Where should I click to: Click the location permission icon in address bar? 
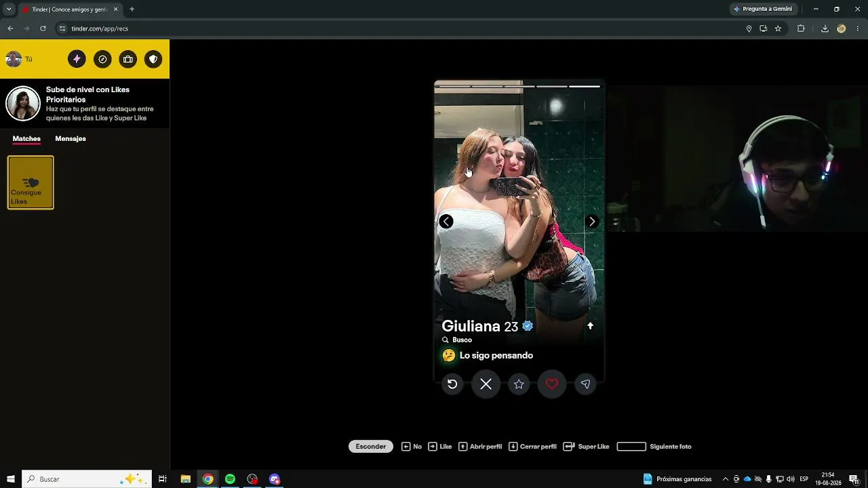pyautogui.click(x=749, y=28)
